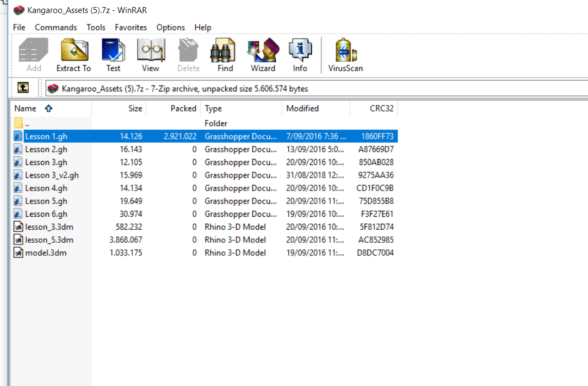
Task: Click the Lesson 1.gh file icon
Action: coord(18,136)
